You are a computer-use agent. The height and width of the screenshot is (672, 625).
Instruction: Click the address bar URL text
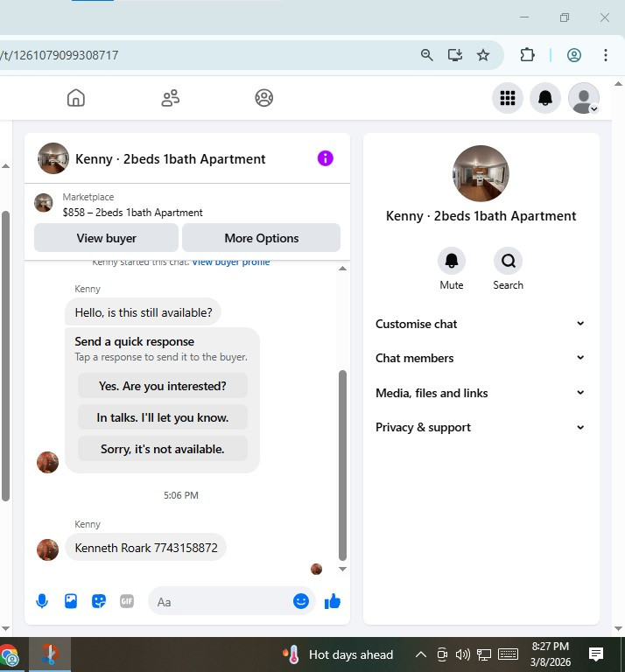click(60, 55)
